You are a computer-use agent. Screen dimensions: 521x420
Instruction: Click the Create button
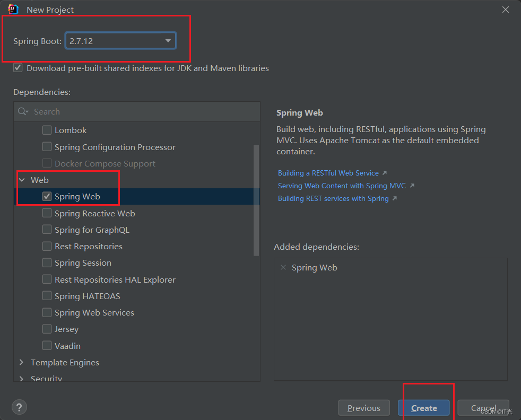coord(424,408)
